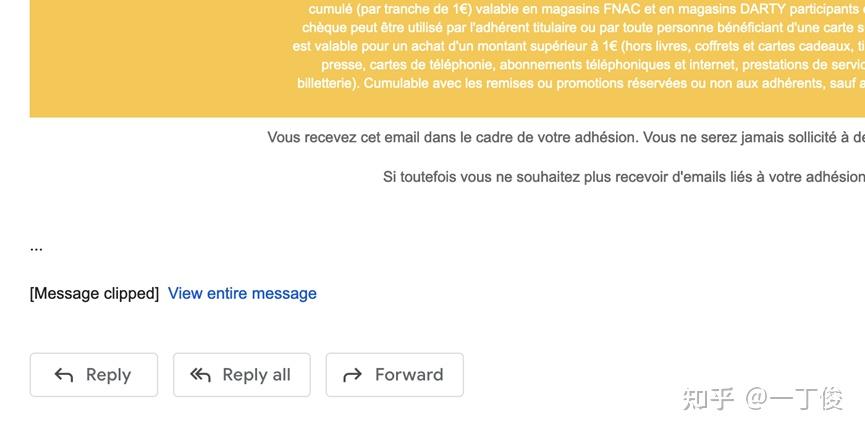Click the @一丁俊 watermark username

[794, 399]
